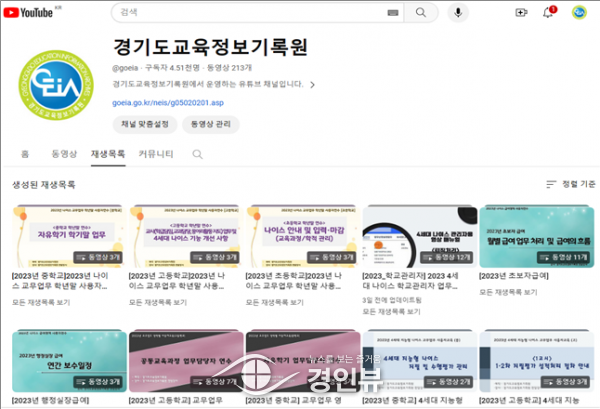Click the search magnifier button
The height and width of the screenshot is (409, 600).
[421, 13]
